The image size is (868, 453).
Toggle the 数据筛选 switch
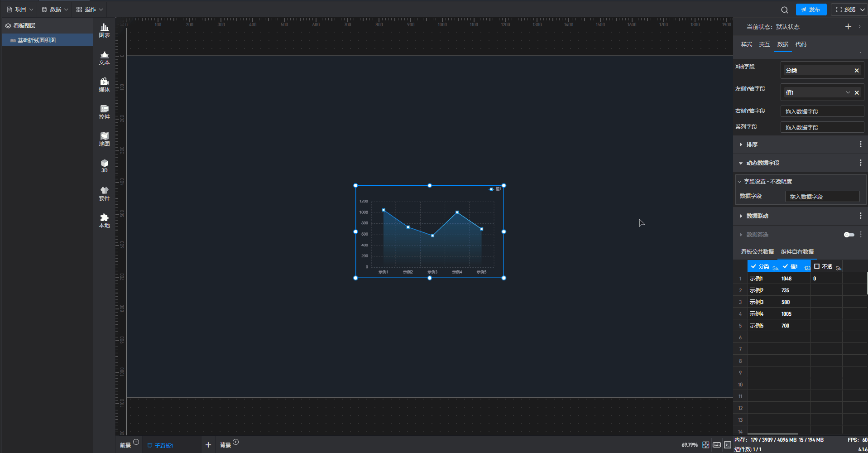click(849, 235)
